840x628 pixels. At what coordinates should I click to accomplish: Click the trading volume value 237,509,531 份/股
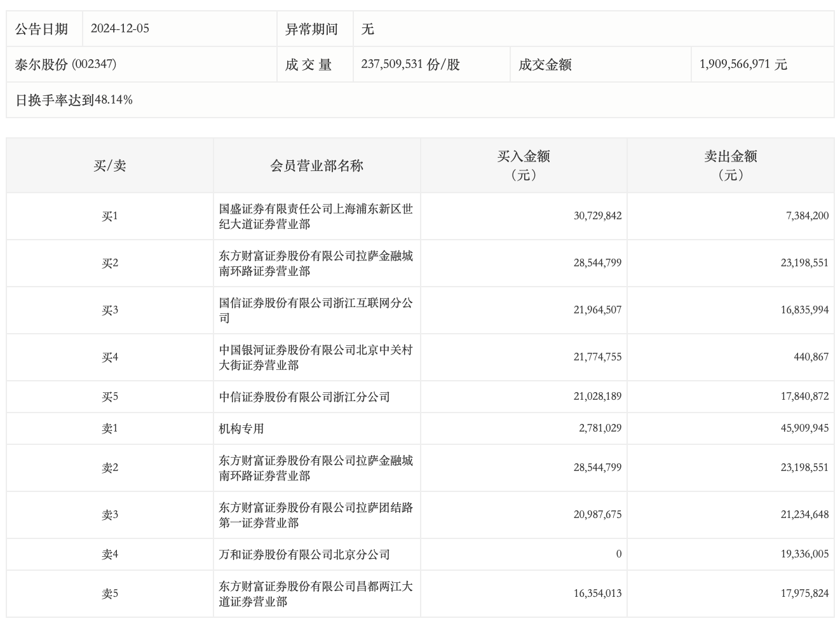[x=410, y=64]
